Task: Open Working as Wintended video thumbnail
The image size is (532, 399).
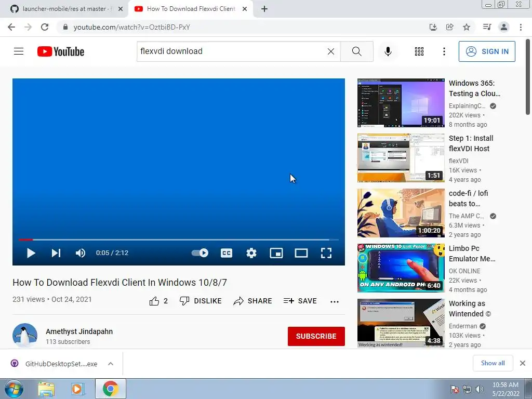Action: 401,323
